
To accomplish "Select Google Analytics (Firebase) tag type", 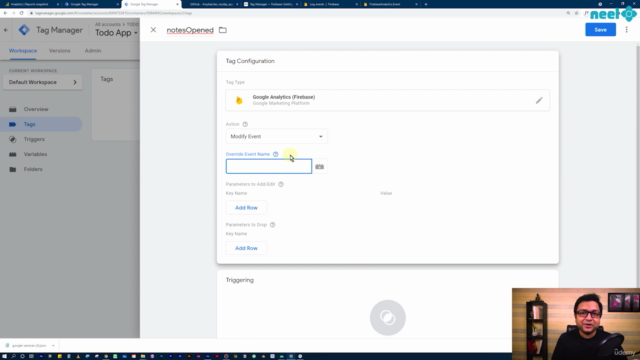I will [388, 100].
